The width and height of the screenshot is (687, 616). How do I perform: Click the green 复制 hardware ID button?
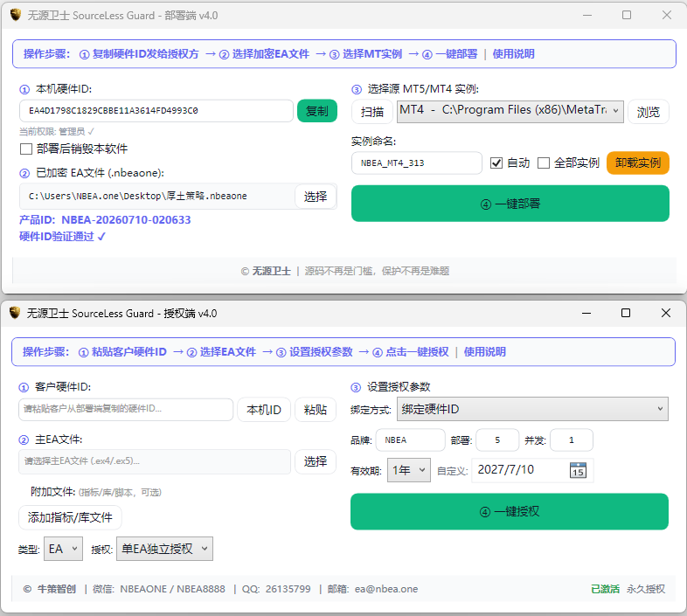click(316, 111)
